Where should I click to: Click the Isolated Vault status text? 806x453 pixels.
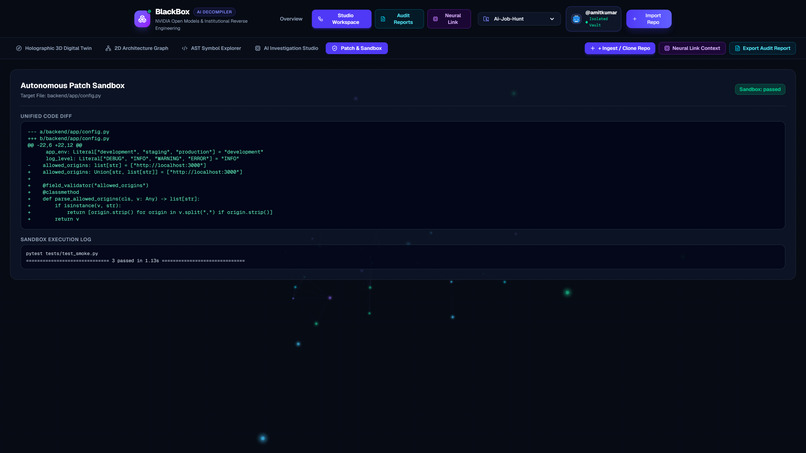pyautogui.click(x=598, y=22)
